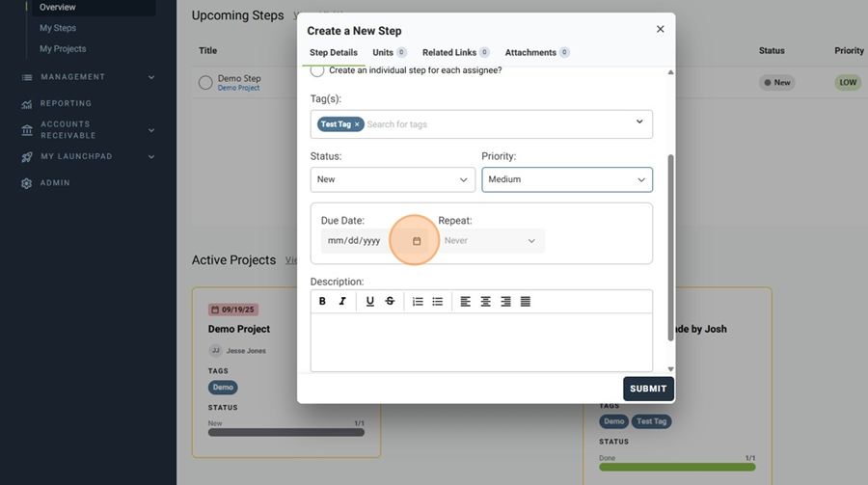
Task: Open My Projects in the sidebar
Action: pos(63,49)
